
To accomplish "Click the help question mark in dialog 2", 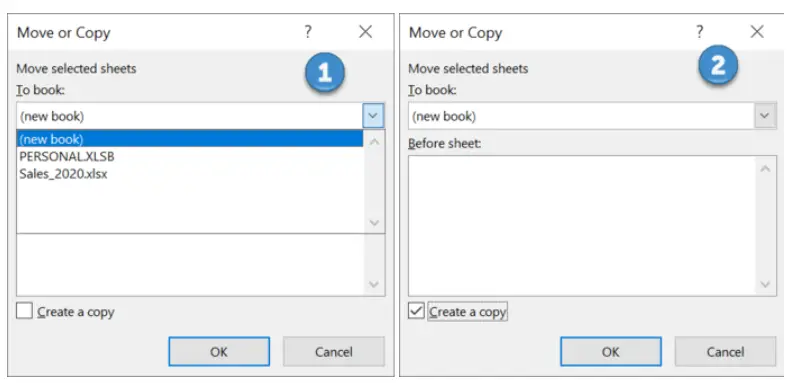I will tap(699, 32).
